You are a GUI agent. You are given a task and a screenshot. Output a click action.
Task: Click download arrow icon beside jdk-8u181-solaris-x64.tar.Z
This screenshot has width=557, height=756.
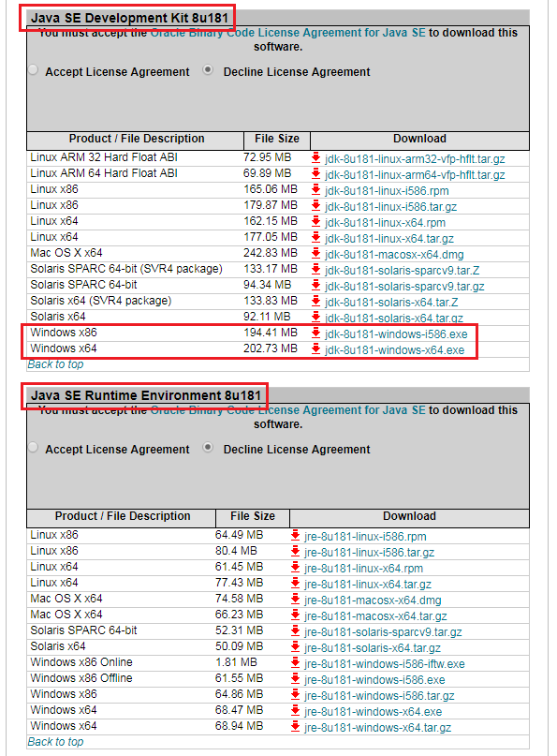tap(316, 301)
